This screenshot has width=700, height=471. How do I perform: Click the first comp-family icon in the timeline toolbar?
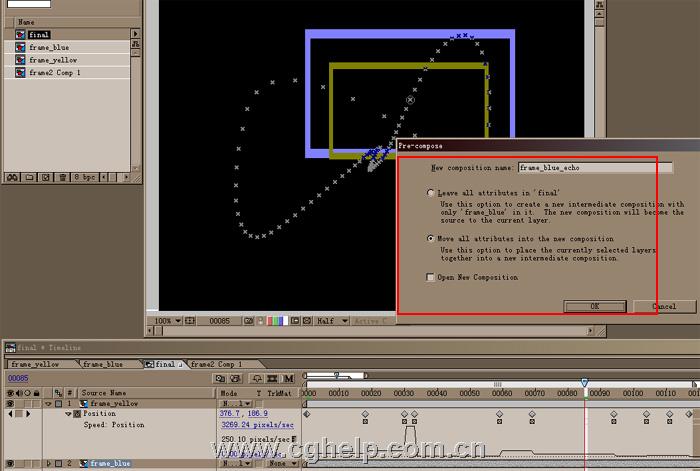click(x=220, y=379)
